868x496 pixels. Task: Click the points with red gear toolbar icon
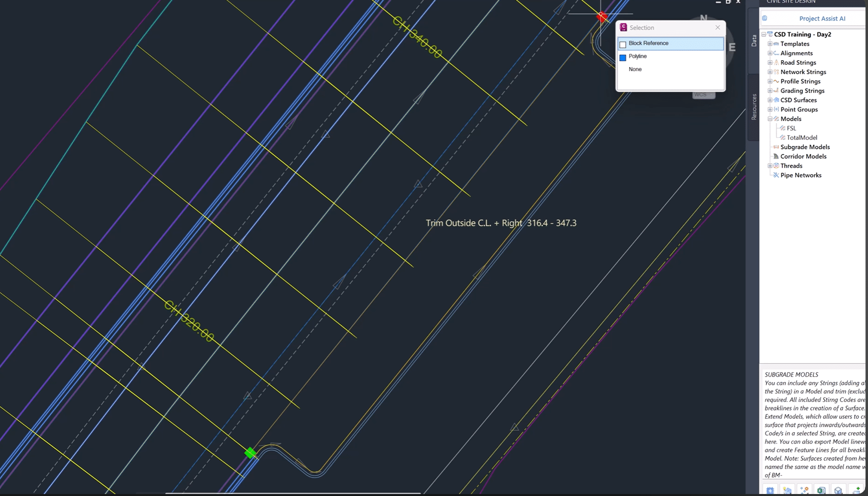[x=804, y=491]
